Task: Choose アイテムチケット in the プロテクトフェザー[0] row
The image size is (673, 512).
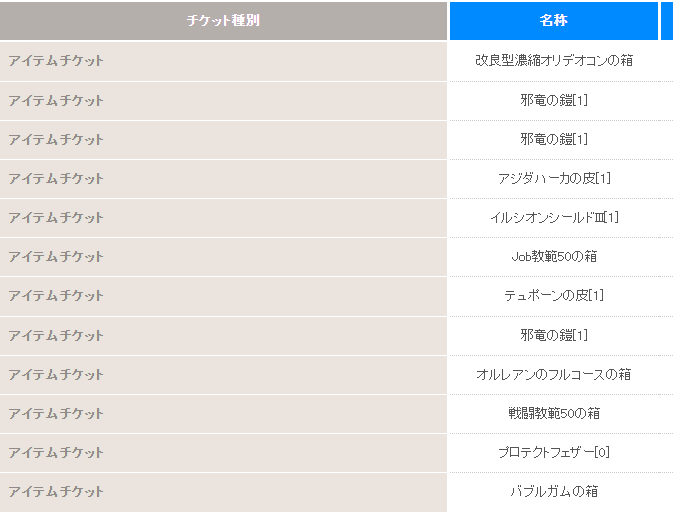Action: (x=56, y=452)
